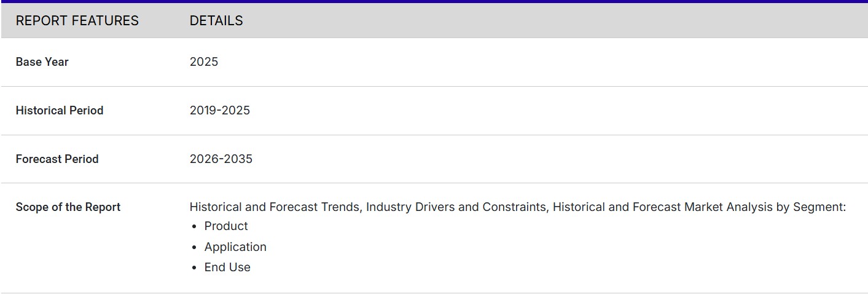This screenshot has height=294, width=868.
Task: Click the 2026-2035 forecast period value
Action: [x=221, y=159]
